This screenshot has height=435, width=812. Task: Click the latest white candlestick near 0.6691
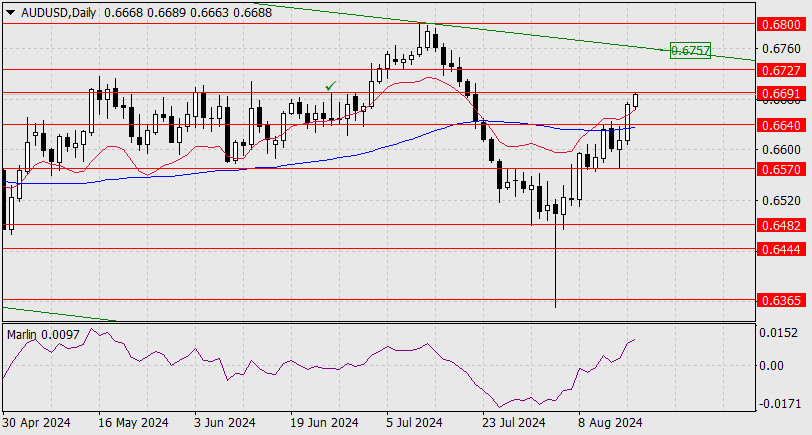coord(636,100)
